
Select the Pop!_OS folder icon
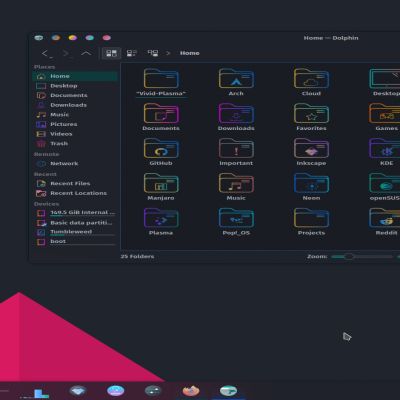(236, 218)
